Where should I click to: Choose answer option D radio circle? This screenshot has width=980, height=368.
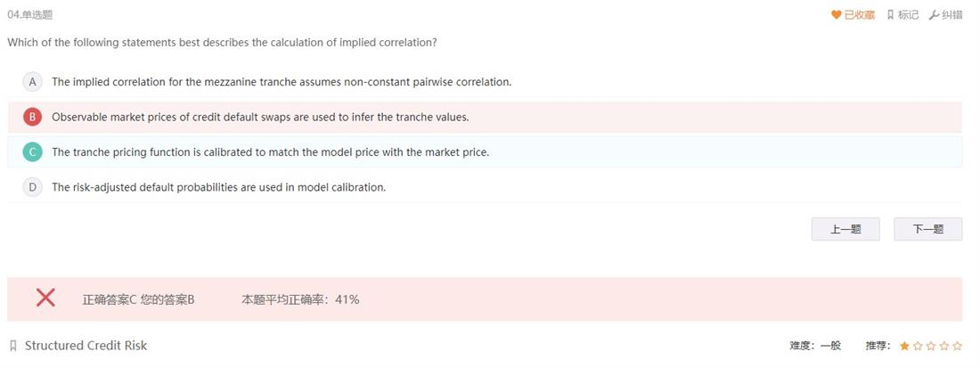coord(32,187)
